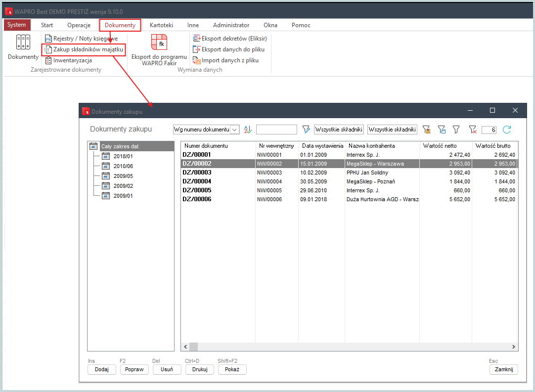The image size is (535, 392).
Task: Open the System menu
Action: click(17, 25)
